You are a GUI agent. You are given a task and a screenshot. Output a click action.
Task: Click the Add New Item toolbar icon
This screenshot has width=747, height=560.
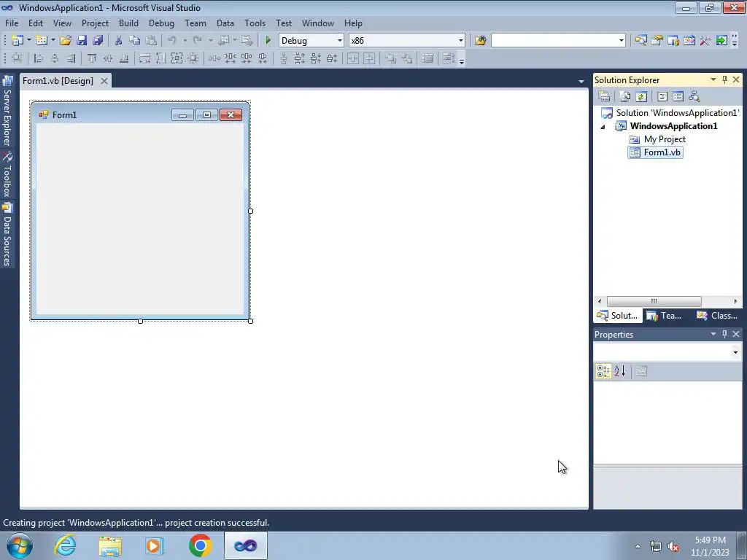(x=42, y=41)
